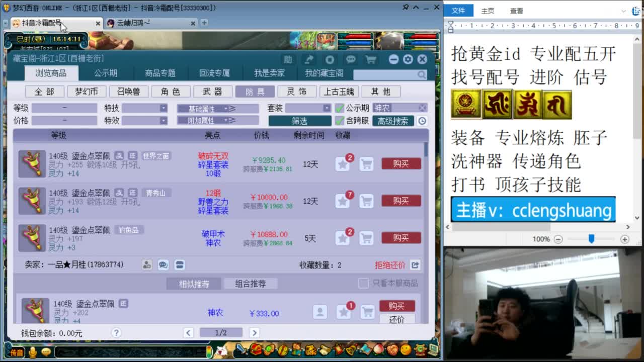The height and width of the screenshot is (362, 644).
Task: Go to next page using the pagination arrow
Action: [254, 332]
